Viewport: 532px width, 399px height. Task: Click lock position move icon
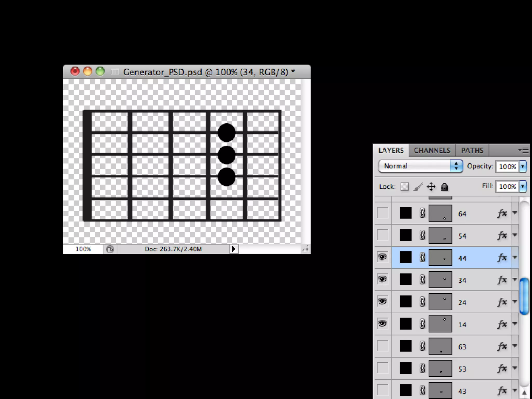(431, 187)
